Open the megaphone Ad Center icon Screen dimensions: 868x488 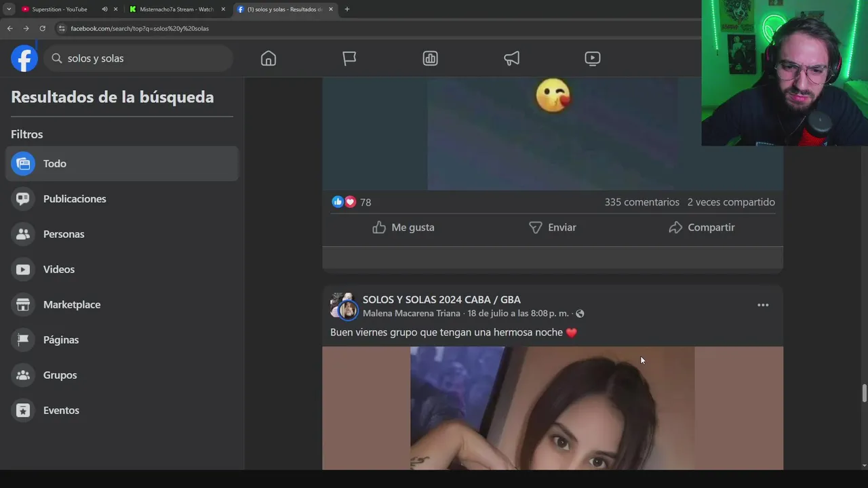tap(512, 58)
